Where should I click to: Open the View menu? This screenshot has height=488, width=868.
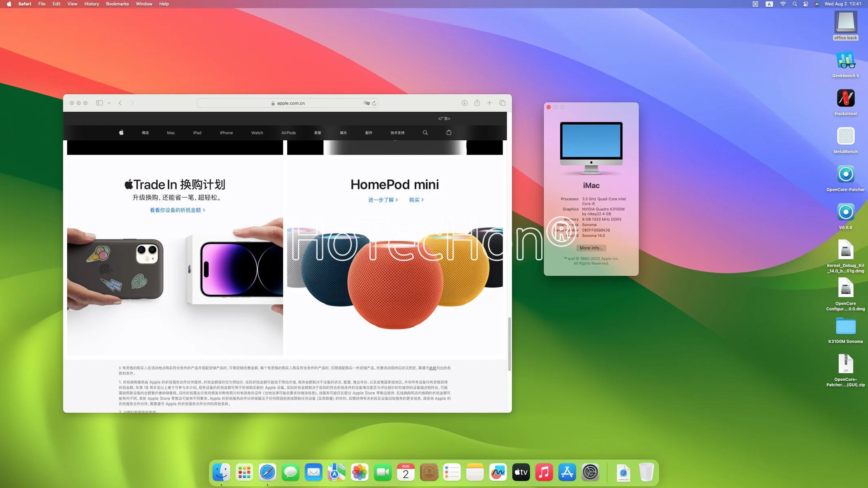click(72, 4)
